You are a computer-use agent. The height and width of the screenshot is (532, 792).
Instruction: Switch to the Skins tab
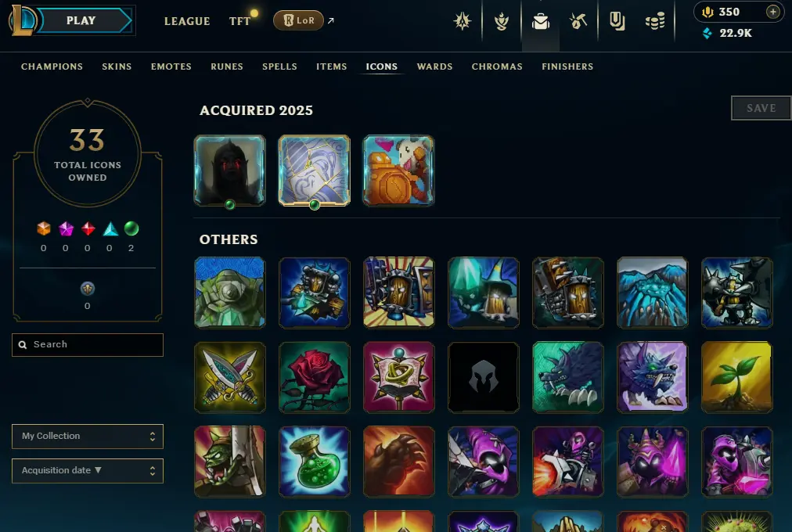tap(117, 66)
